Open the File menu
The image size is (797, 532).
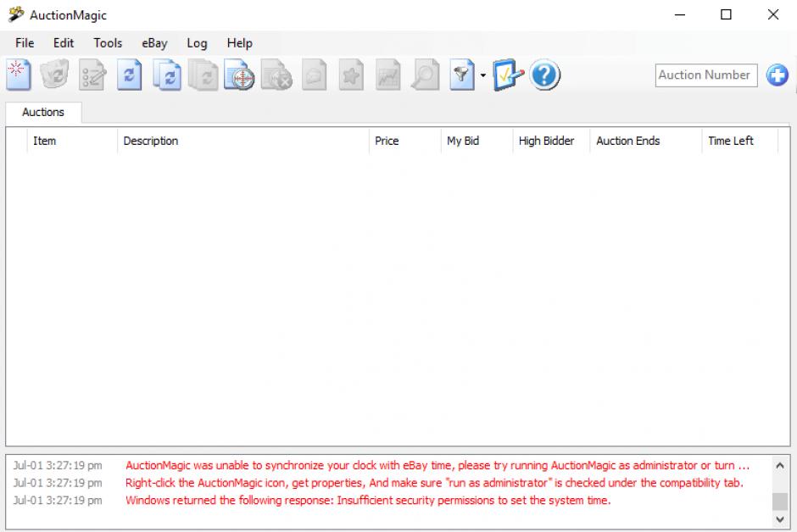[x=25, y=43]
